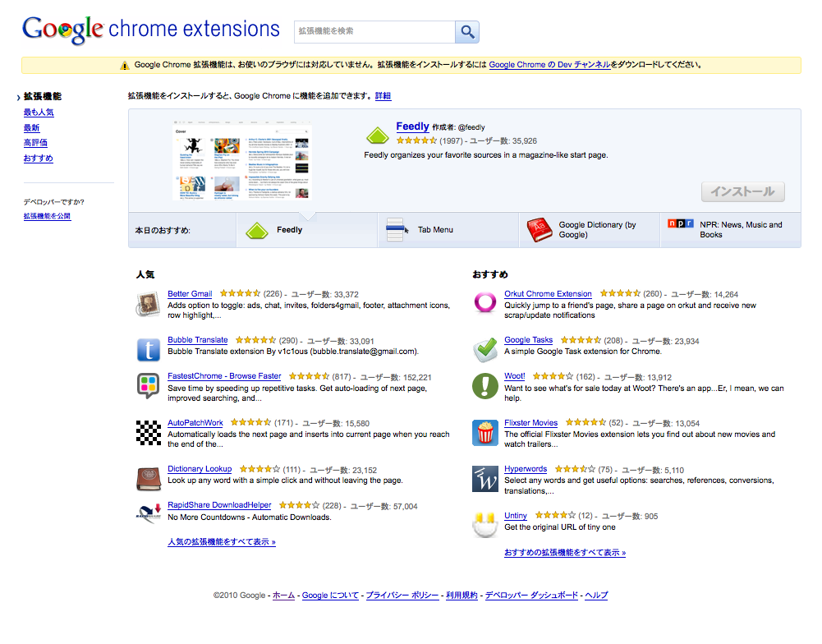Click the Better Gmail stamp icon
822x644 pixels.
click(x=149, y=304)
